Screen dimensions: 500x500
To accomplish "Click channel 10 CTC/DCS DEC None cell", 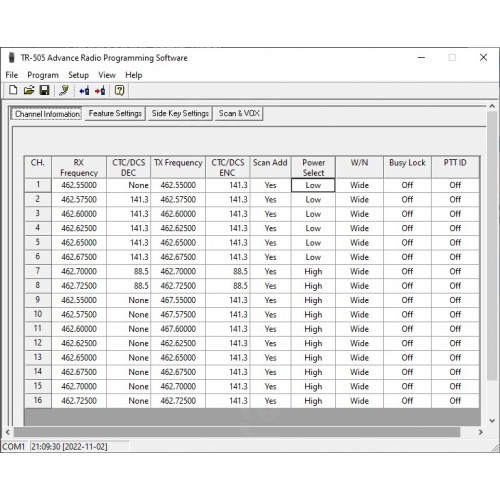I will tap(129, 314).
